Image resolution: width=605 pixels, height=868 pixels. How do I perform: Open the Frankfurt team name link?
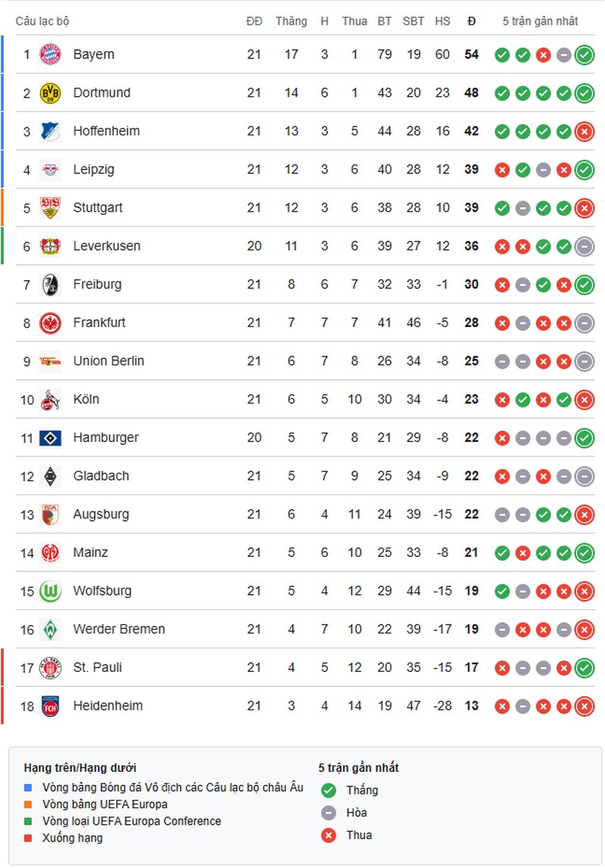click(x=100, y=322)
